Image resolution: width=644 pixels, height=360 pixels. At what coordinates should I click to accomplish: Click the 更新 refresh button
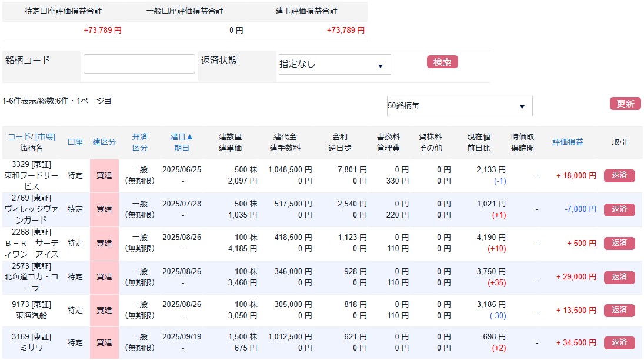[625, 104]
